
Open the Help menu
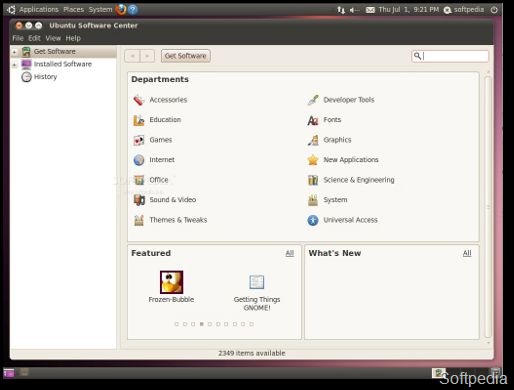tap(73, 38)
